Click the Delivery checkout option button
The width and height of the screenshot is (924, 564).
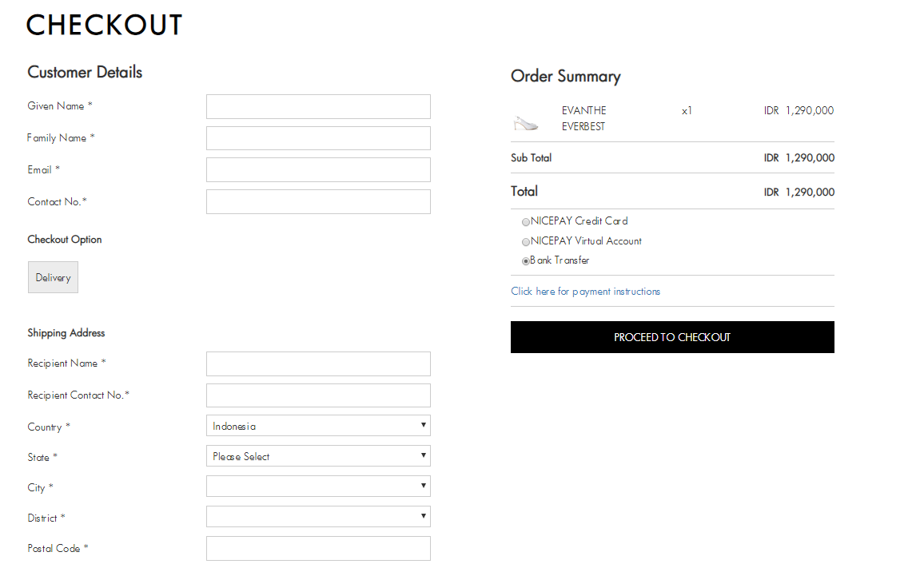pos(53,277)
